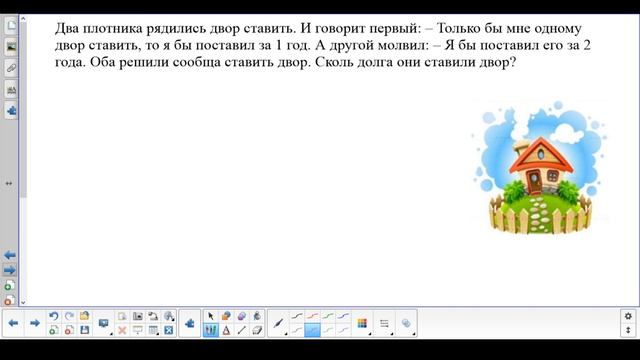The image size is (640, 360).
Task: Move toolbar with up-down arrow icon
Action: [628, 330]
